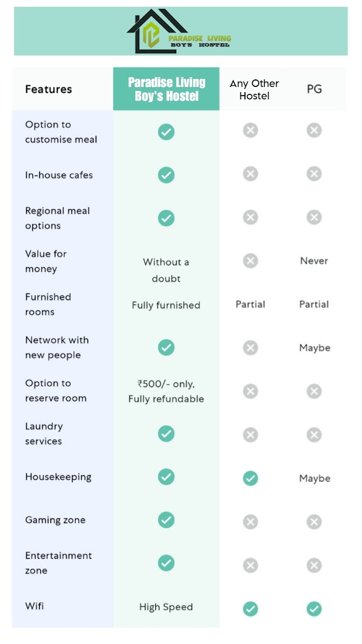Click the Any Other Hostel Wifi checkmark

[250, 609]
